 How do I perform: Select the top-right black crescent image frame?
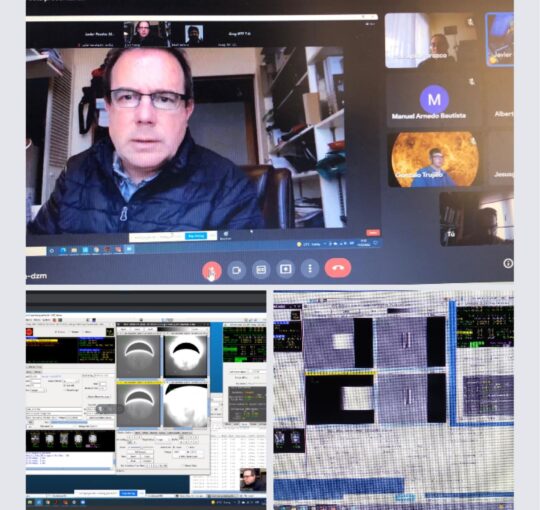(x=186, y=356)
